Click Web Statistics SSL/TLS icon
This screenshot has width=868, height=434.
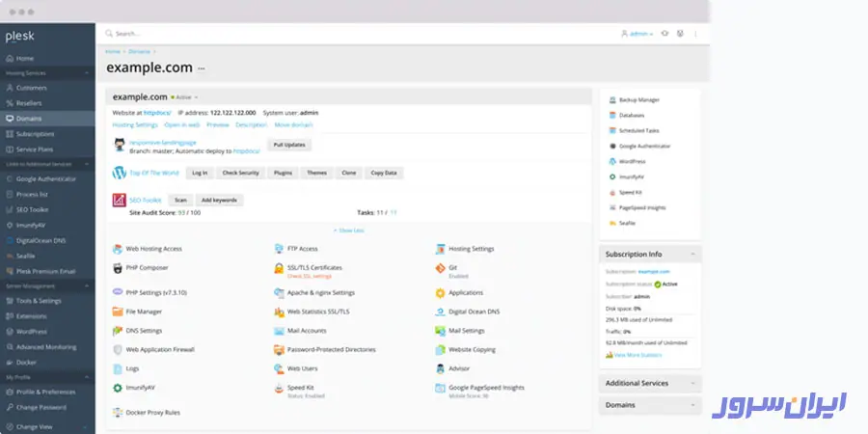279,312
